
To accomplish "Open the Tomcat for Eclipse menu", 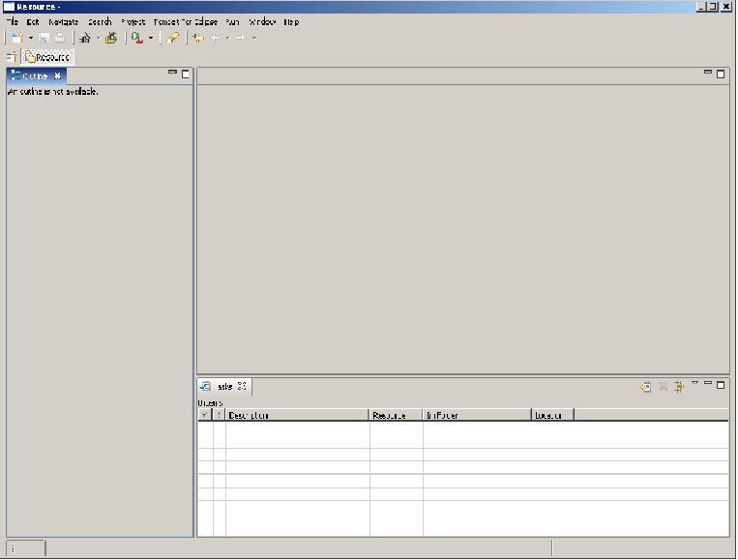I will click(186, 22).
